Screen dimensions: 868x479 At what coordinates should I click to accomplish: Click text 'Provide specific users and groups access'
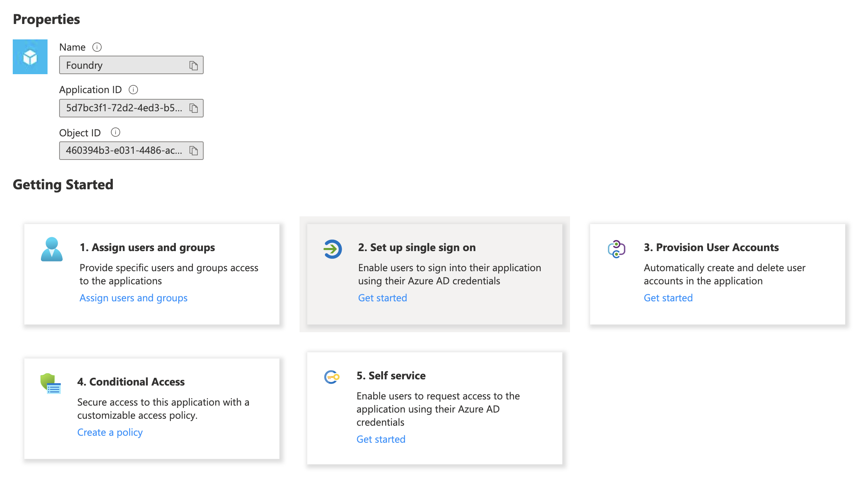pos(169,268)
